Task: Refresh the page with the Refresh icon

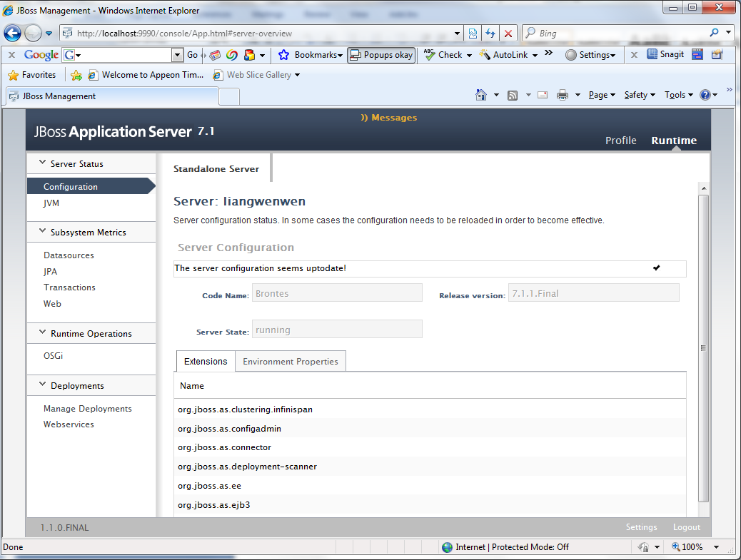Action: coord(490,33)
